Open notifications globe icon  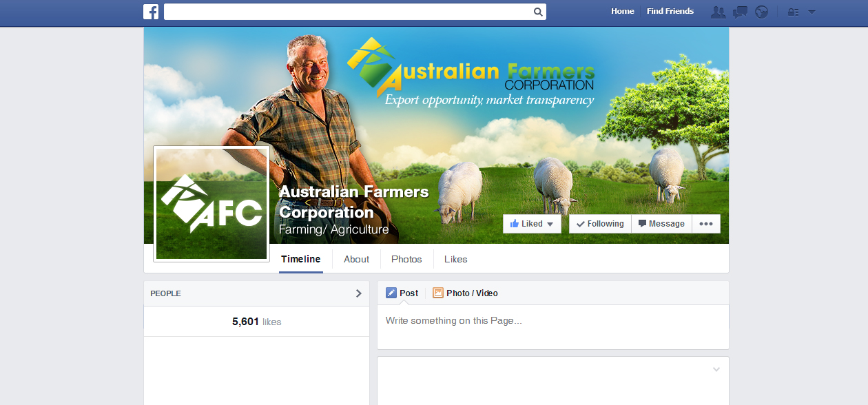coord(761,12)
